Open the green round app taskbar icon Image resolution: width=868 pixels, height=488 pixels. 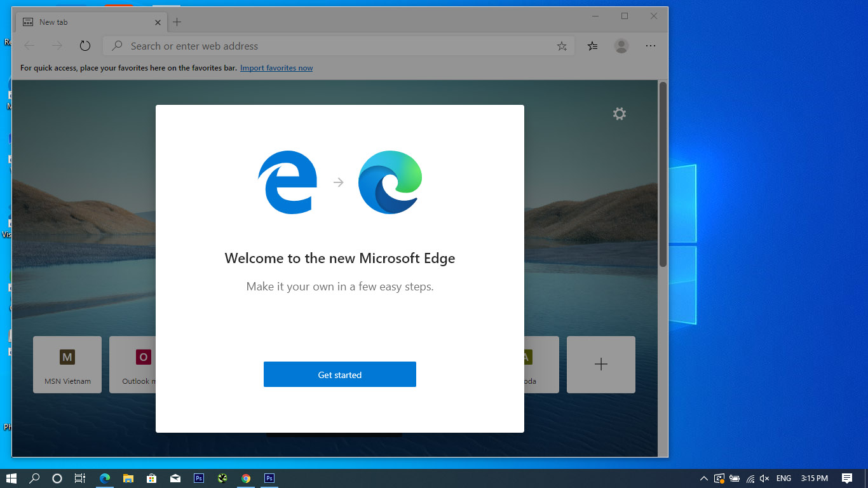click(222, 478)
